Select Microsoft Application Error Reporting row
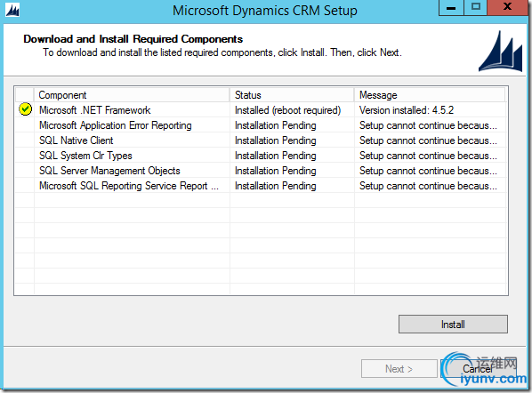Image resolution: width=532 pixels, height=393 pixels. [261, 125]
